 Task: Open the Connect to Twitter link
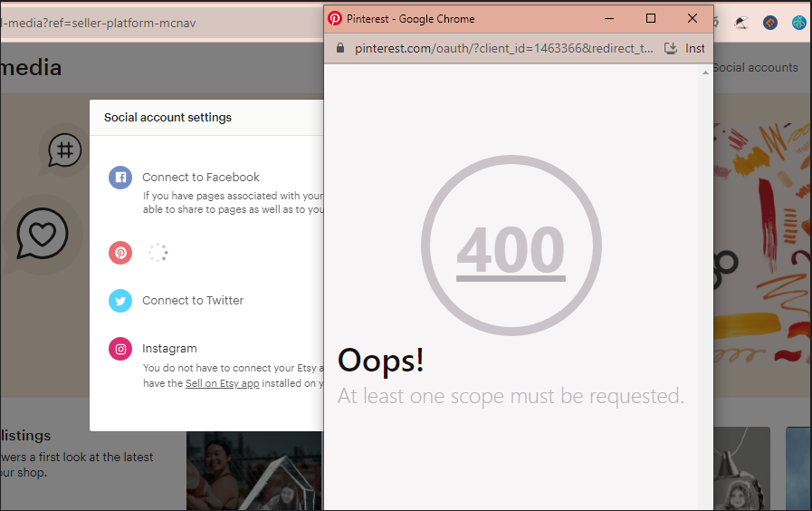point(193,301)
